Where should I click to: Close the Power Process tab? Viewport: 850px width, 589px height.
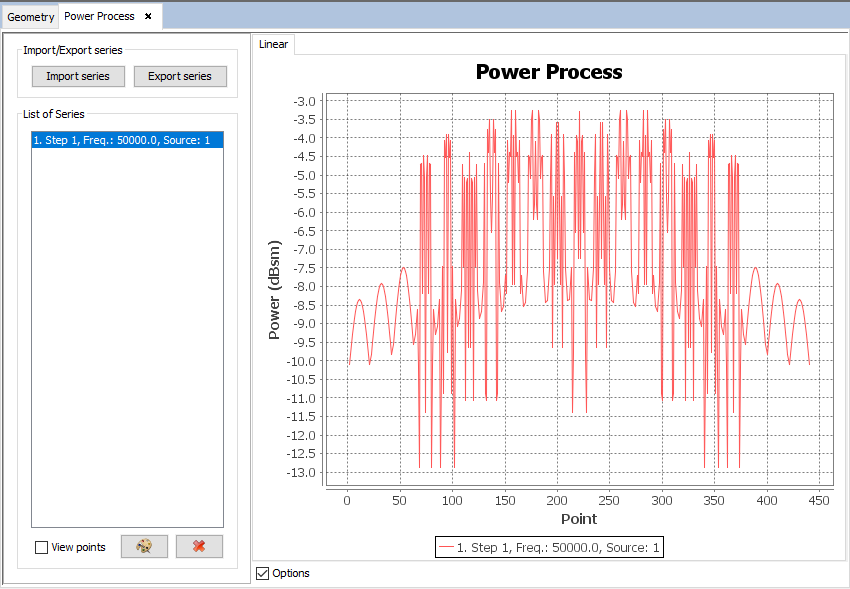click(x=148, y=16)
